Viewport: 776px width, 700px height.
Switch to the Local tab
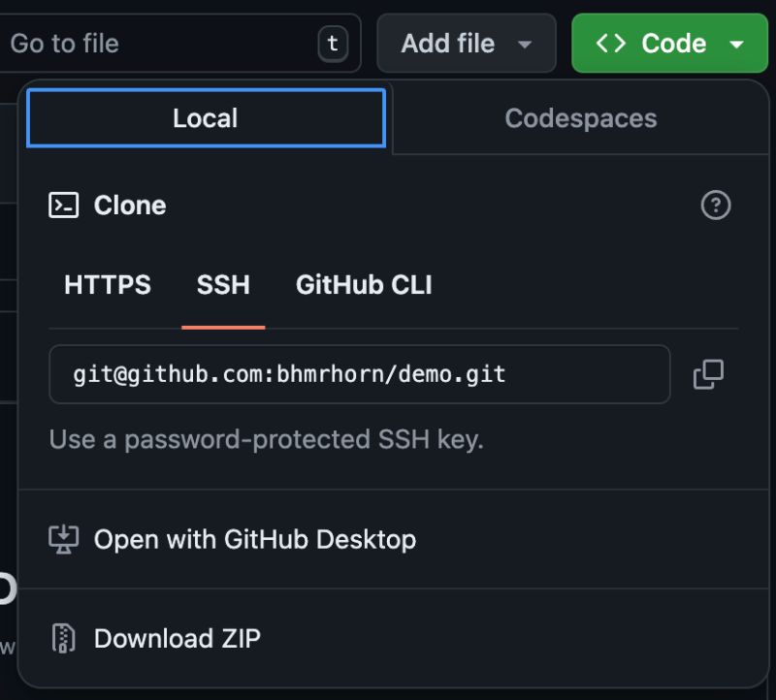(x=206, y=118)
